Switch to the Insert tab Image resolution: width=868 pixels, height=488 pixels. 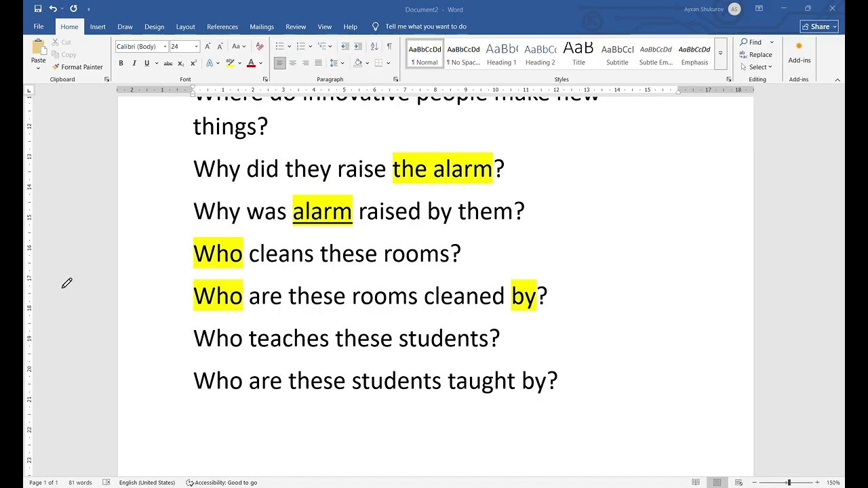[x=98, y=26]
